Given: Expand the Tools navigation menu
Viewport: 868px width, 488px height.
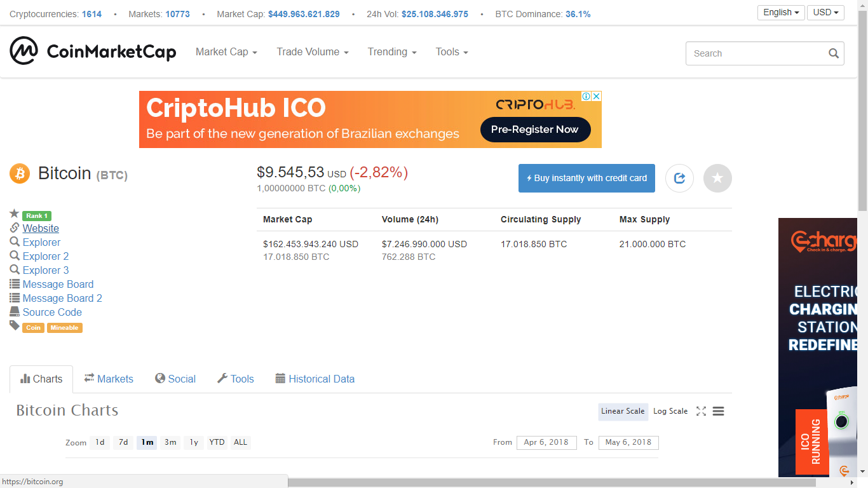Looking at the screenshot, I should (x=452, y=52).
